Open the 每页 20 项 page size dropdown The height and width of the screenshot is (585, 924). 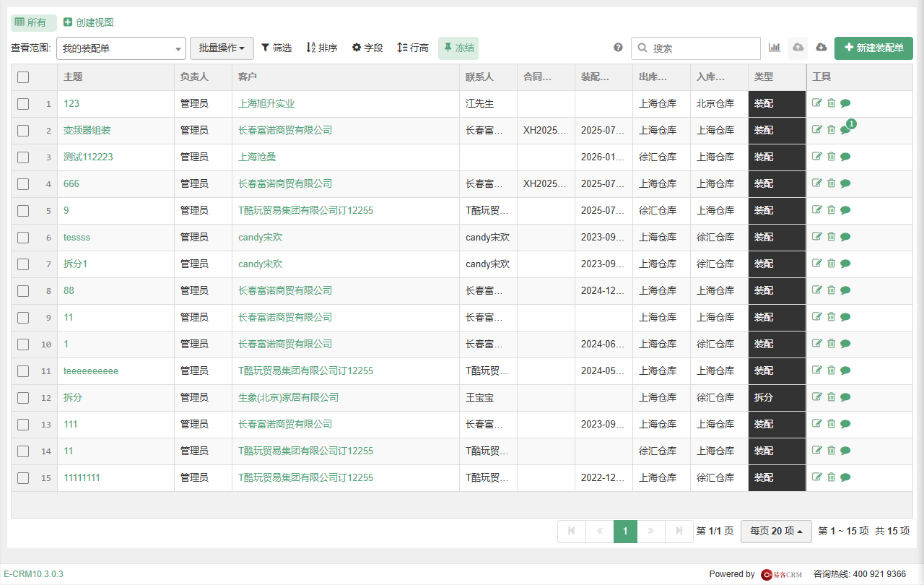point(776,531)
